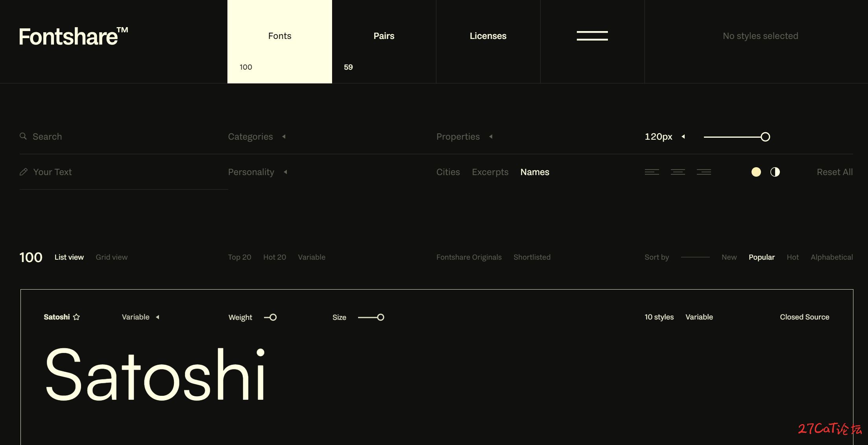The height and width of the screenshot is (445, 868).
Task: Switch to List view
Action: tap(69, 257)
